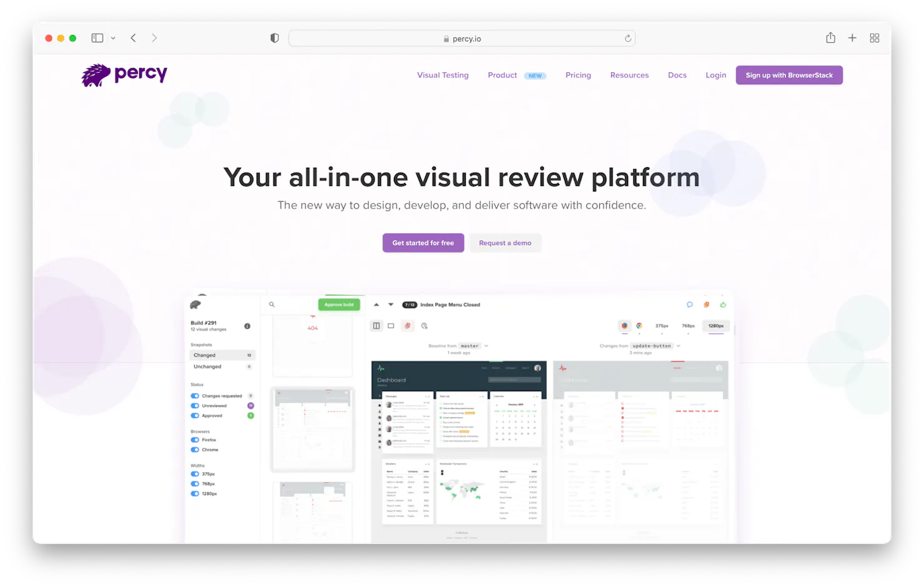The width and height of the screenshot is (924, 587).
Task: Expand the Baseline from master dropdown
Action: [x=486, y=346]
